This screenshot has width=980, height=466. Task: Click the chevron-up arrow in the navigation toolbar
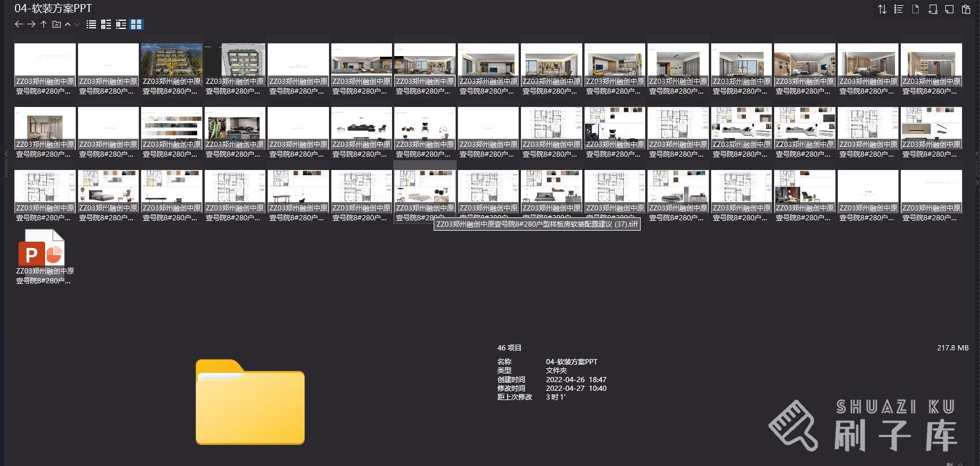(x=68, y=24)
